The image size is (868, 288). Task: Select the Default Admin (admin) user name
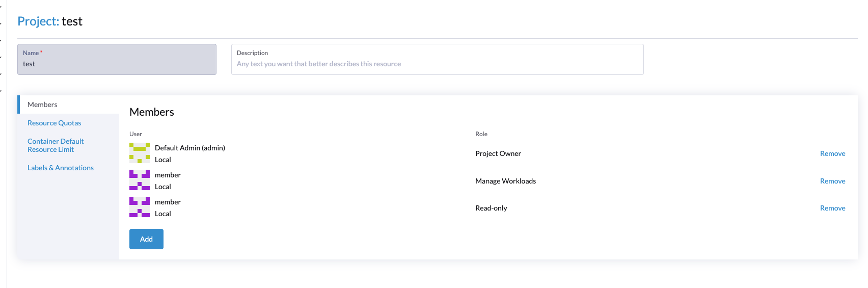[x=190, y=148]
